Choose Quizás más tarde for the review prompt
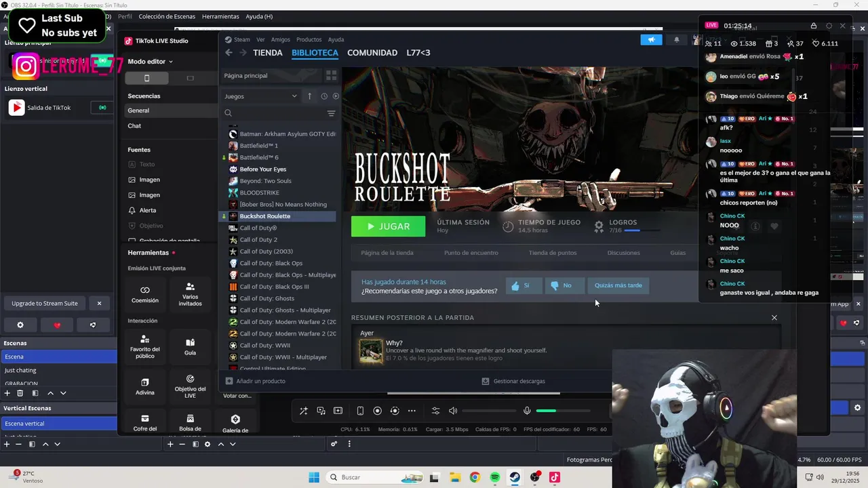Screen dimensions: 868x488 click(618, 285)
